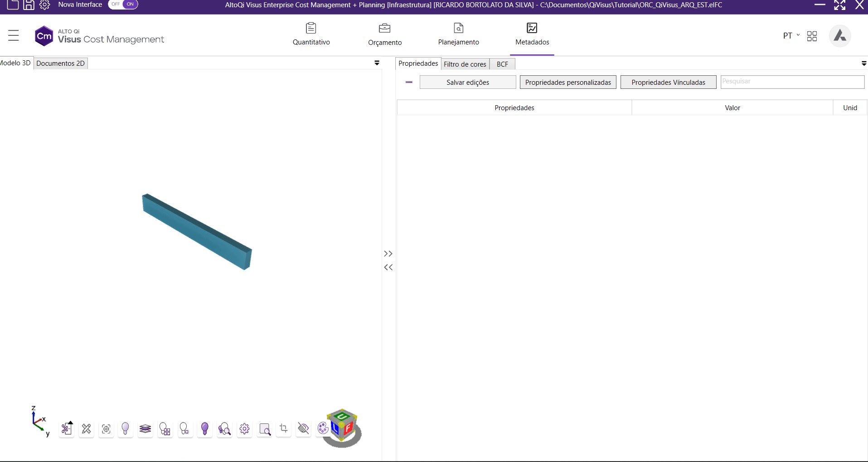Click the save floppy disk icon in title bar
Screen dimensions: 868x462
(x=29, y=5)
